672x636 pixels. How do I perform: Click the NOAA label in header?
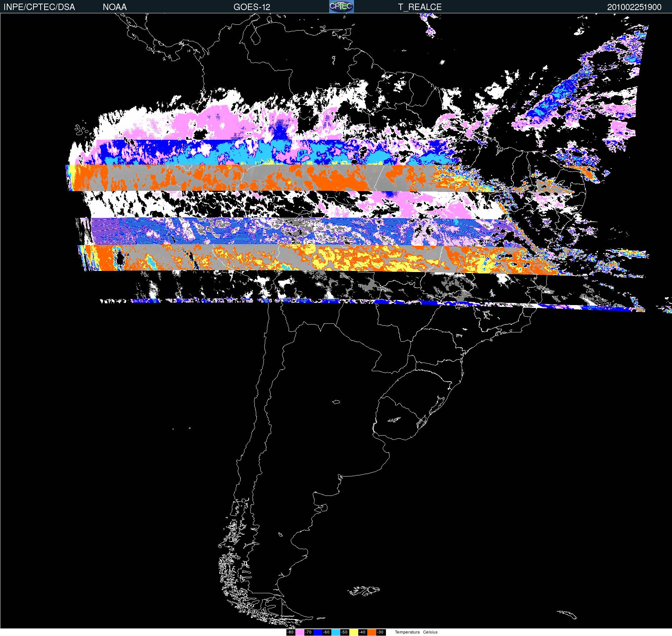click(x=115, y=7)
